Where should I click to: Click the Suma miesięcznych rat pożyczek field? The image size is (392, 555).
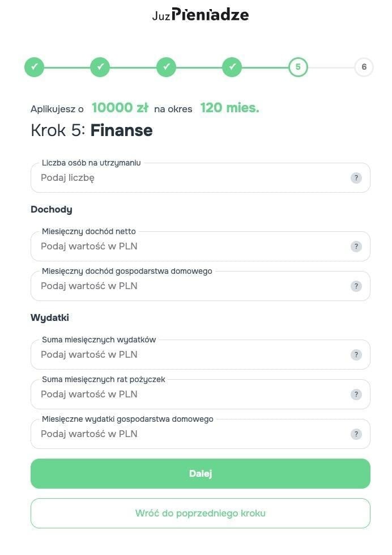[x=170, y=394]
